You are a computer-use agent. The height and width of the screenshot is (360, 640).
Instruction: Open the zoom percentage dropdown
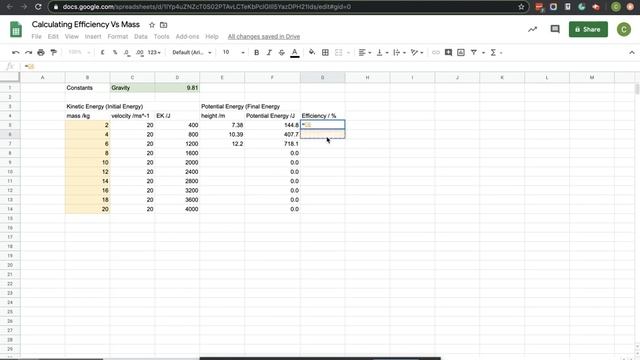tap(79, 53)
